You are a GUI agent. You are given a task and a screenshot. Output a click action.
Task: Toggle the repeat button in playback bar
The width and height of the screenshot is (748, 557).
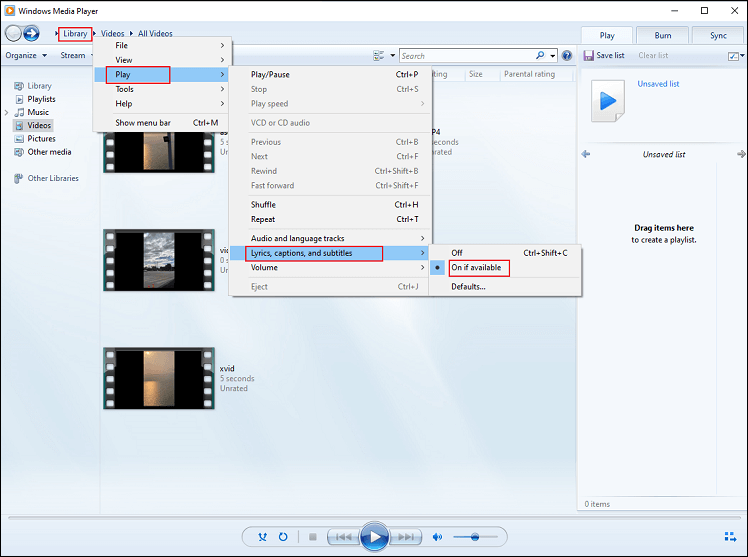click(284, 537)
